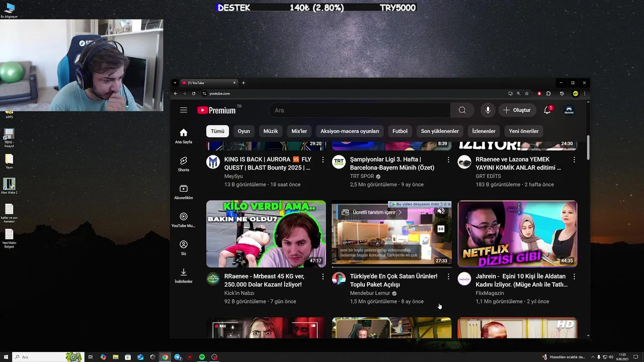Select the Futbol filter chip

tap(400, 131)
